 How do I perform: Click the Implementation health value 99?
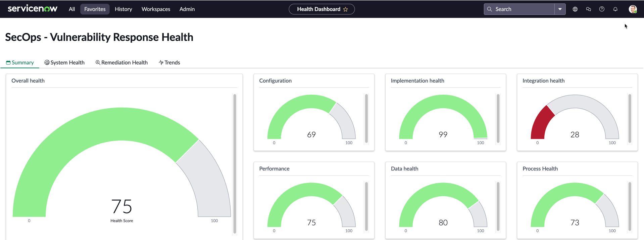coord(443,134)
